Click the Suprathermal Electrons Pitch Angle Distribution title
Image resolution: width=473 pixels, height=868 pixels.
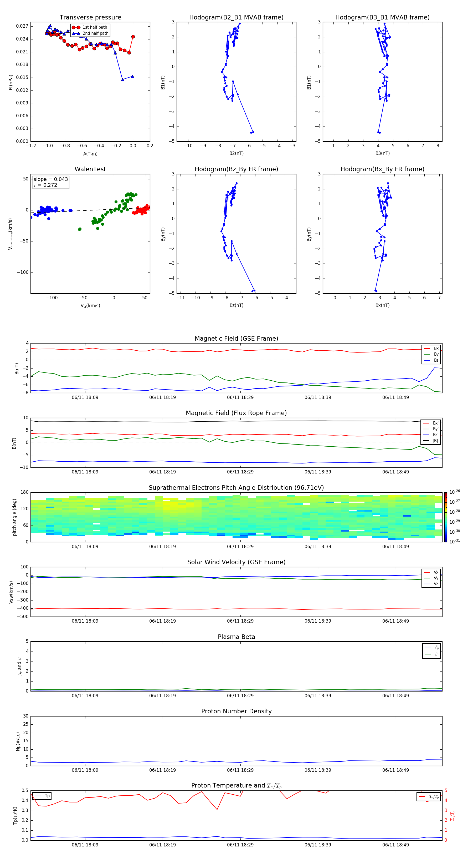point(236,488)
